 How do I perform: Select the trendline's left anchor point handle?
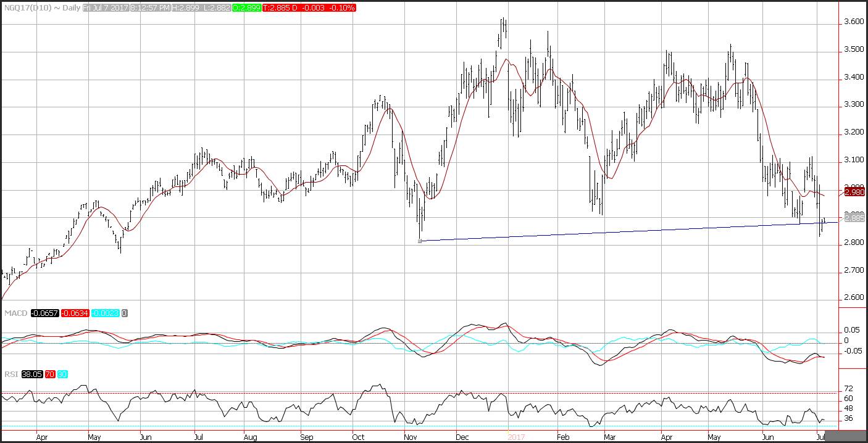(x=420, y=241)
